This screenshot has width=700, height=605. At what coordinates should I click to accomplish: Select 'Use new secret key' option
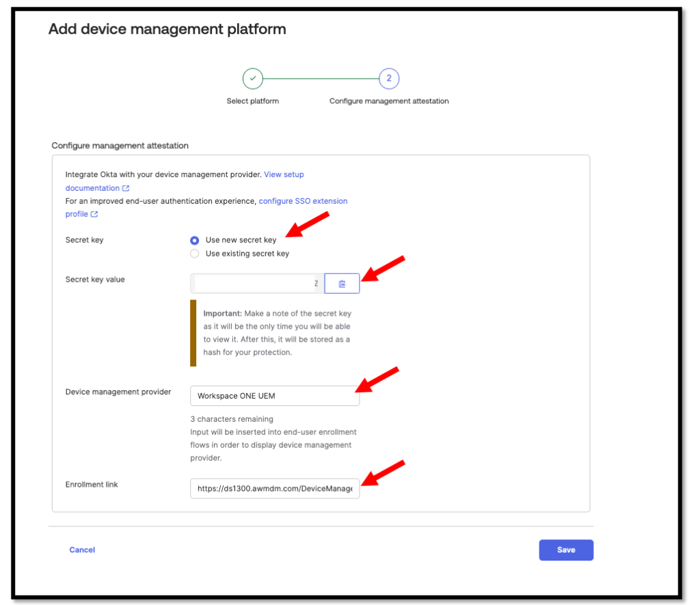(x=195, y=240)
